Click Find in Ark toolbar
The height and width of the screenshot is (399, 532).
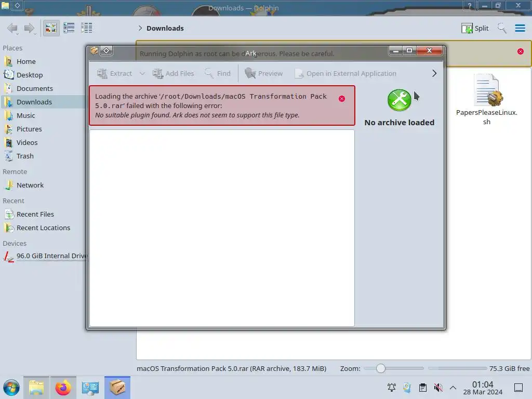click(x=218, y=73)
